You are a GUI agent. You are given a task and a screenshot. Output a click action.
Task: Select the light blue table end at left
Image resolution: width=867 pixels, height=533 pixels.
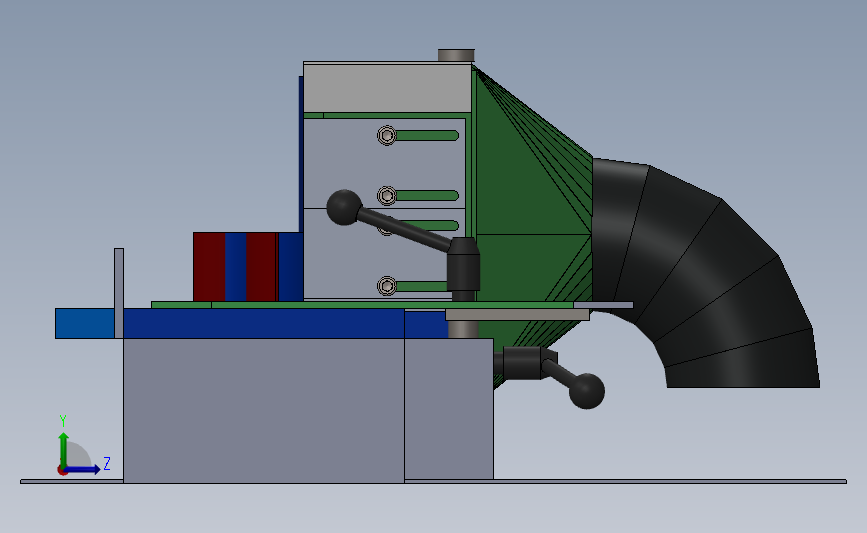[85, 323]
